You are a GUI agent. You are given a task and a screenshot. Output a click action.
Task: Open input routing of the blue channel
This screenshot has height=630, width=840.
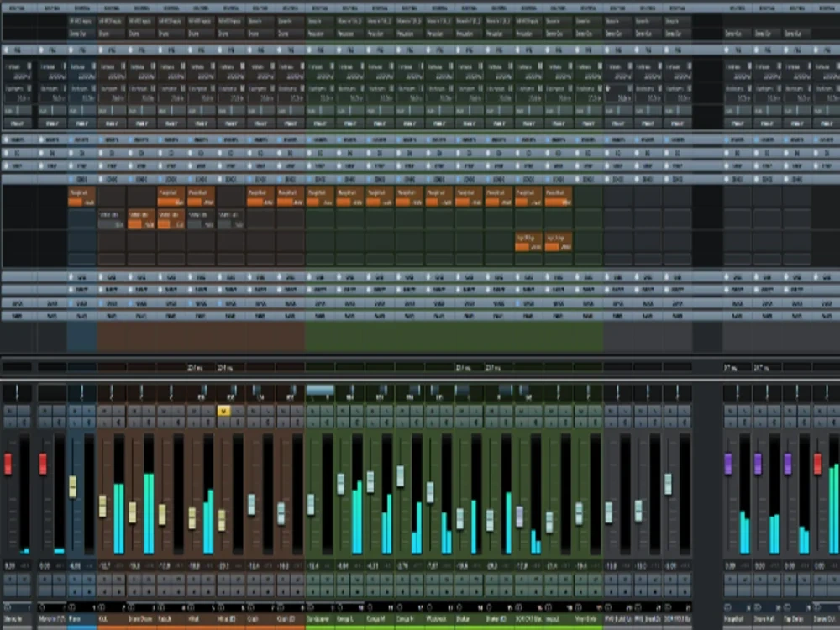[x=82, y=21]
